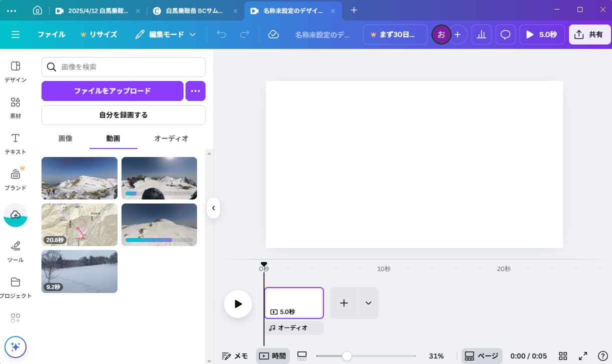Click the Canva AI sparkle assistant icon
Image resolution: width=612 pixels, height=364 pixels.
tap(15, 347)
